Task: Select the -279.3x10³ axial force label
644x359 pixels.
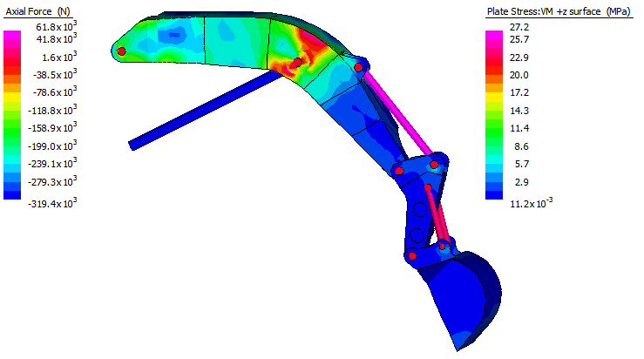Action: tap(52, 181)
